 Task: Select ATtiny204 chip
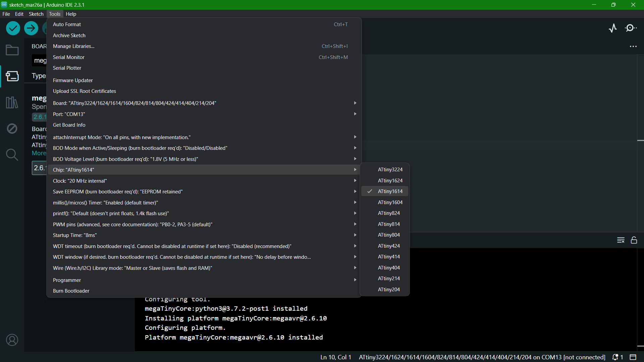pos(385,290)
